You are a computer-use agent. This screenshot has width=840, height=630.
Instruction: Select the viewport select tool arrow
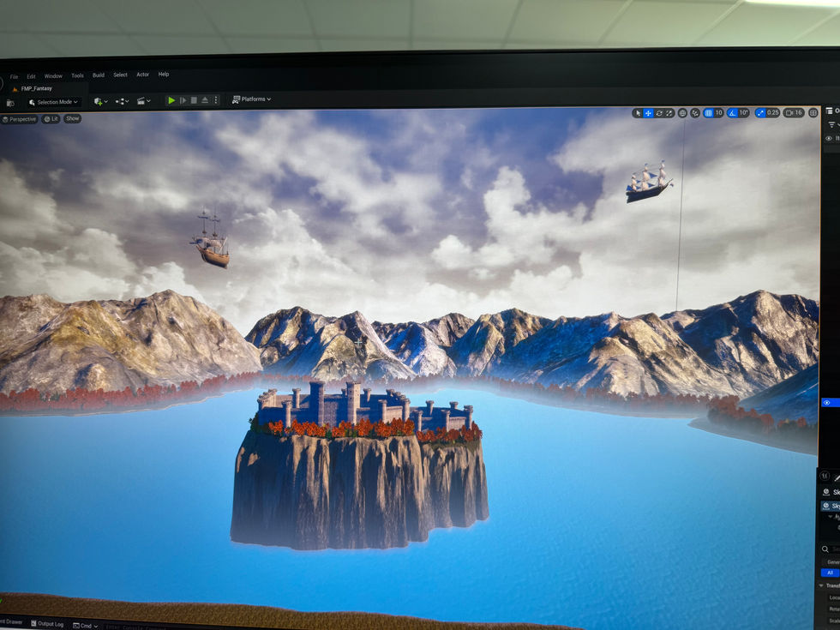click(x=638, y=113)
